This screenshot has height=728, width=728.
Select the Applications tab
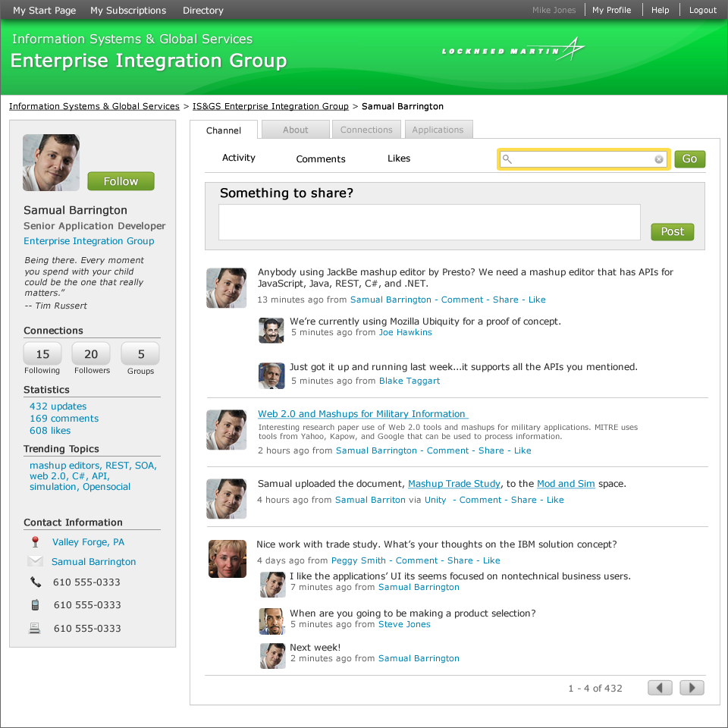click(438, 130)
